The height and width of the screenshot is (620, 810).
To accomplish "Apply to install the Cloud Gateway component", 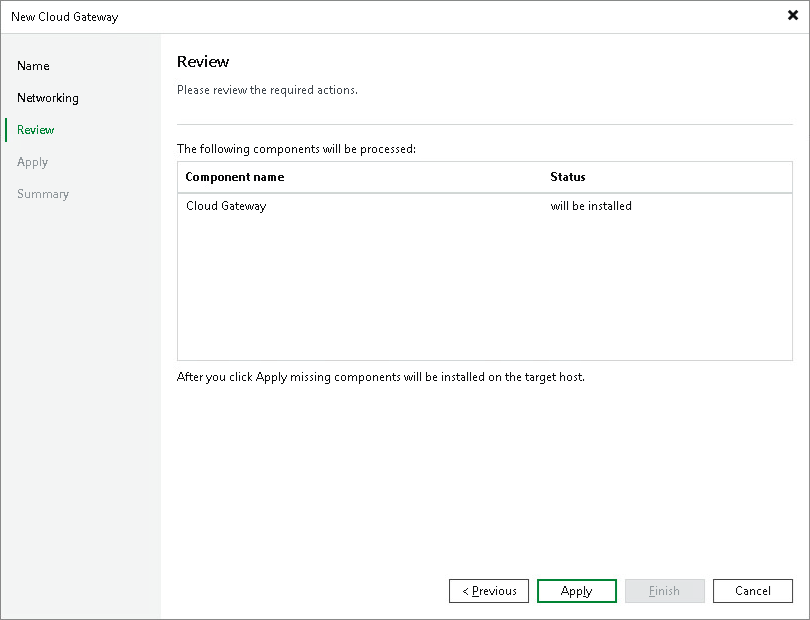I will (577, 591).
